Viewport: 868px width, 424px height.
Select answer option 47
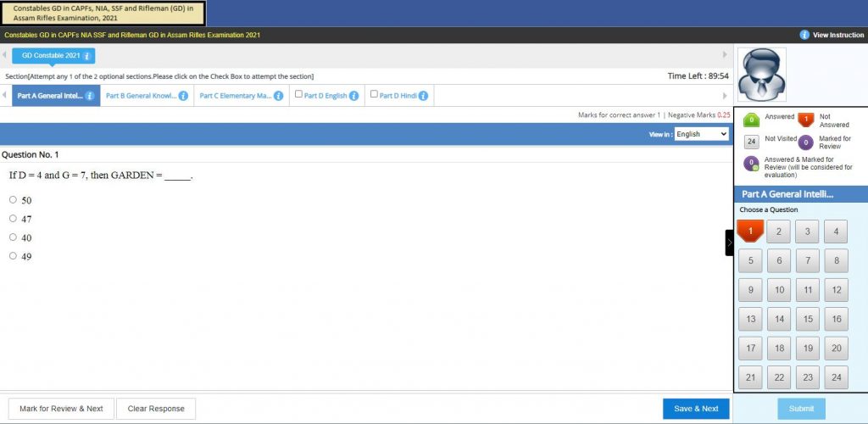13,219
